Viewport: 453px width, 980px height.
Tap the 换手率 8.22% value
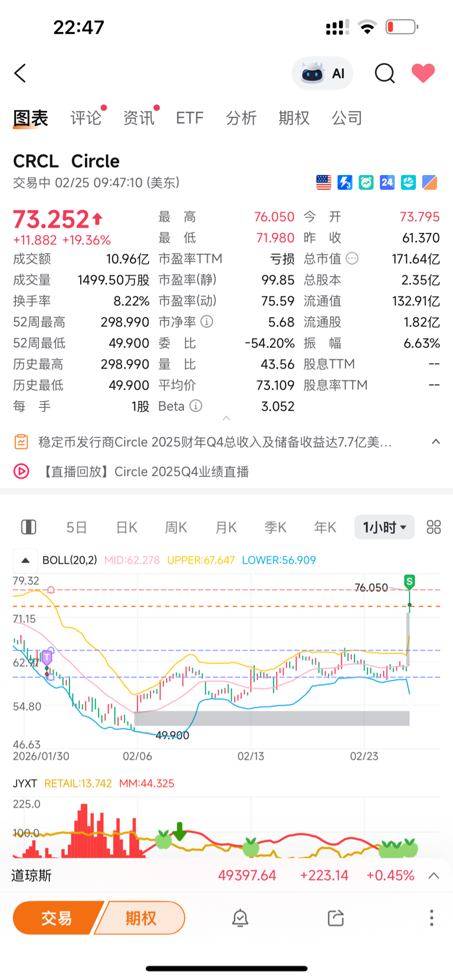coord(132,301)
